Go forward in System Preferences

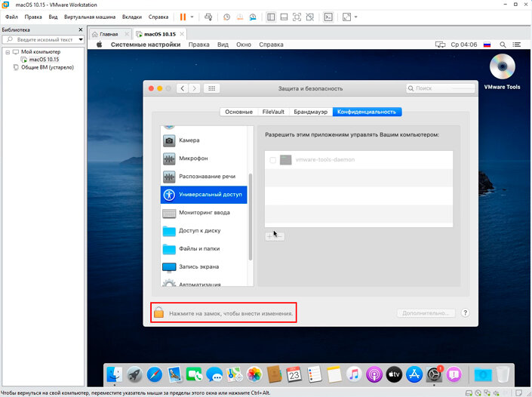click(195, 88)
